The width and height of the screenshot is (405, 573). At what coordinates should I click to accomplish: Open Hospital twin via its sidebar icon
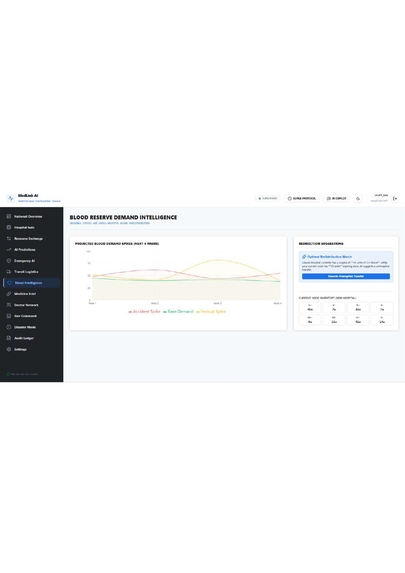[9, 227]
